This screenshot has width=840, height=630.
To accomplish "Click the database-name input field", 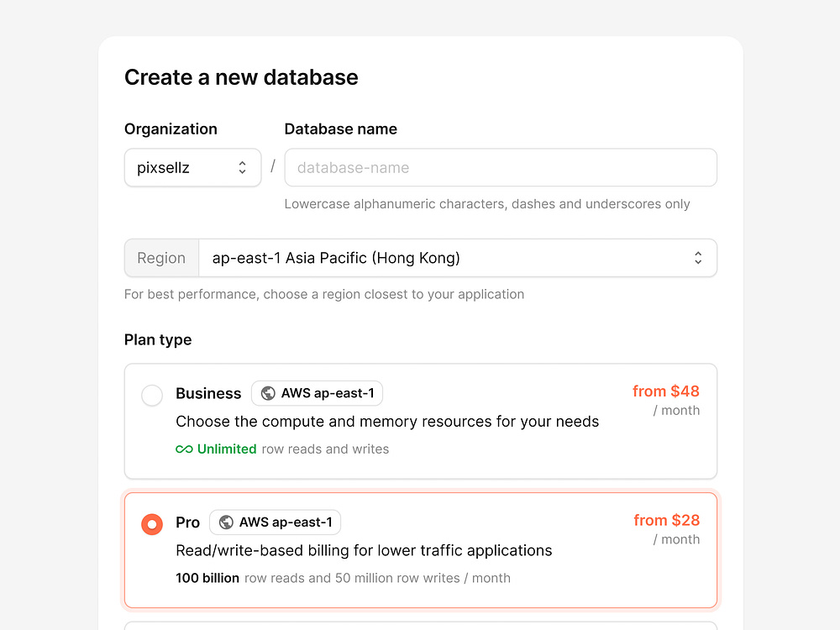I will coord(501,168).
